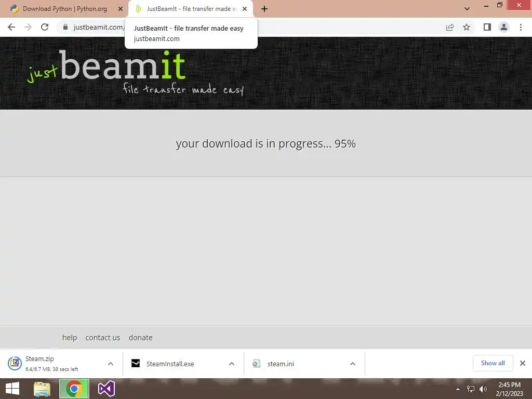The image size is (532, 399).
Task: Close the downloads bar
Action: pos(523,363)
